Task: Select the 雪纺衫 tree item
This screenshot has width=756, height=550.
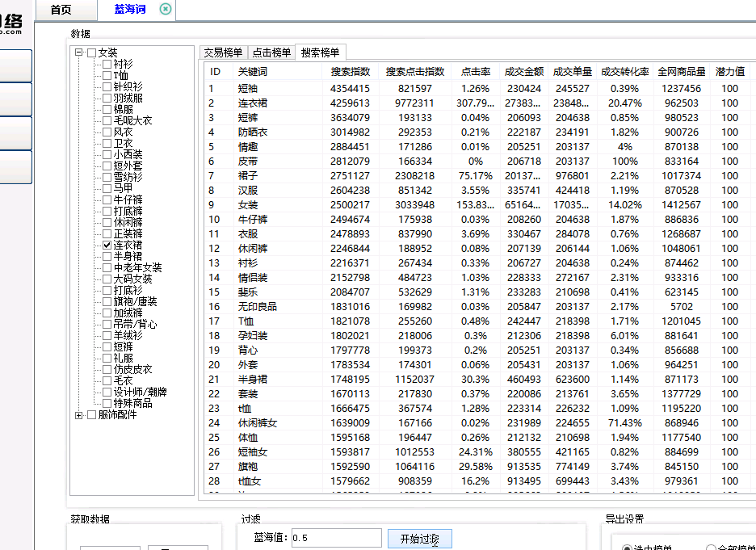Action: tap(128, 177)
